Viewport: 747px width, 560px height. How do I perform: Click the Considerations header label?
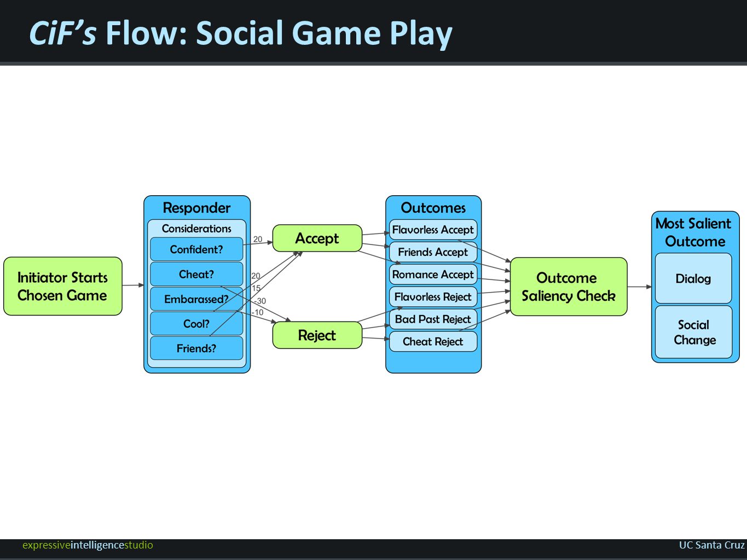click(x=196, y=229)
